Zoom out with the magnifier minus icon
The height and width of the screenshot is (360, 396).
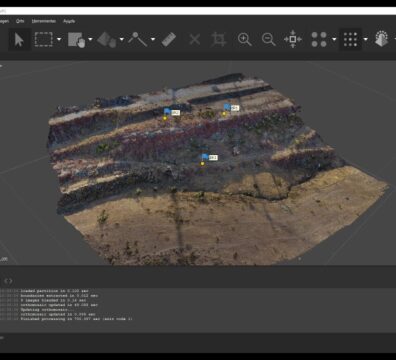(269, 39)
